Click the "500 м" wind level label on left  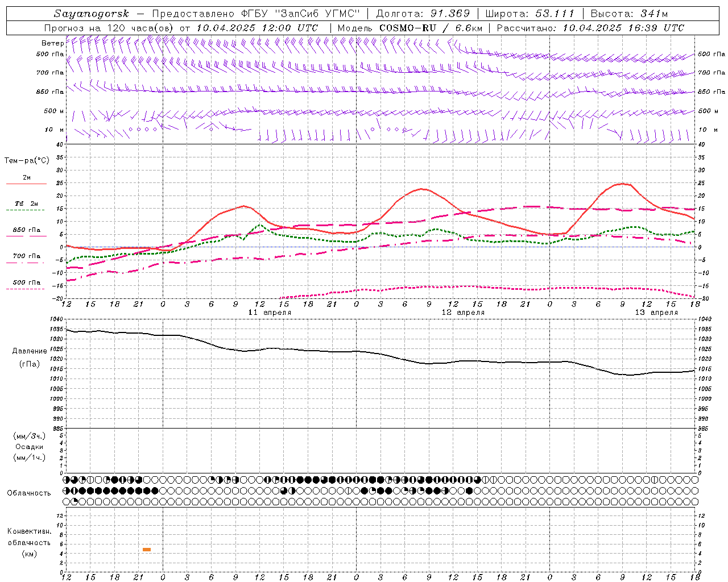55,111
